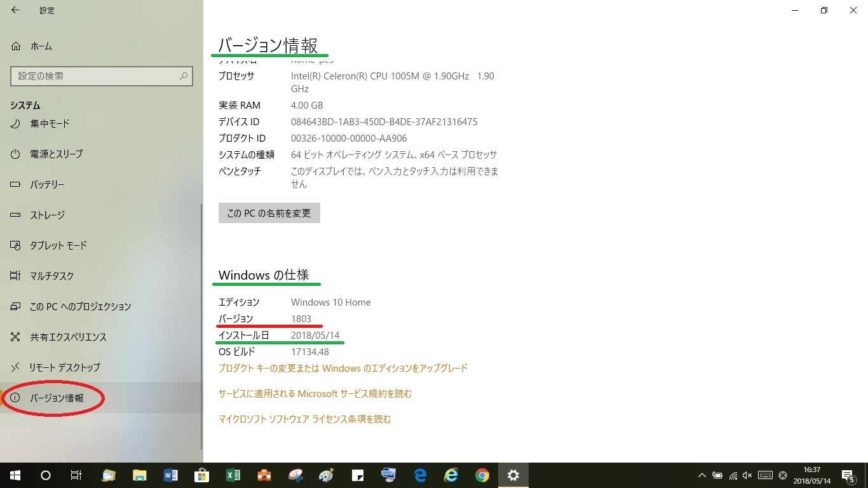The height and width of the screenshot is (488, 868).
Task: Launch Microsoft Edge from the taskbar
Action: (420, 475)
